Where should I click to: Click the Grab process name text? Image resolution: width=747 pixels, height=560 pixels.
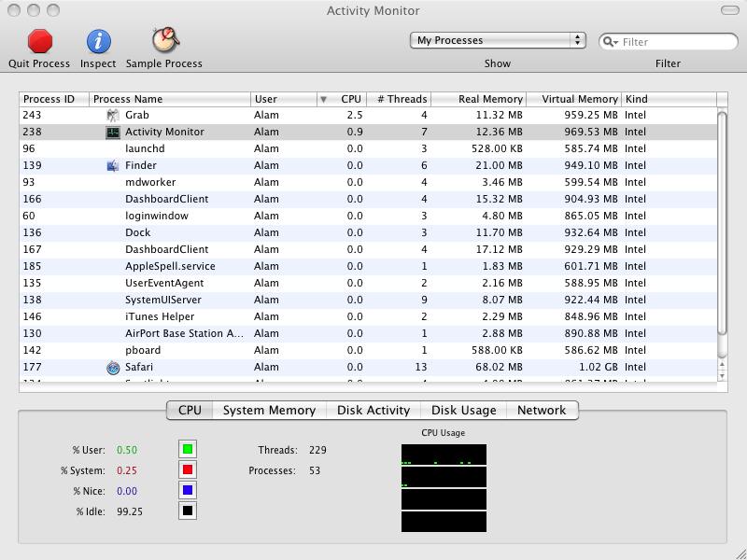click(x=137, y=115)
